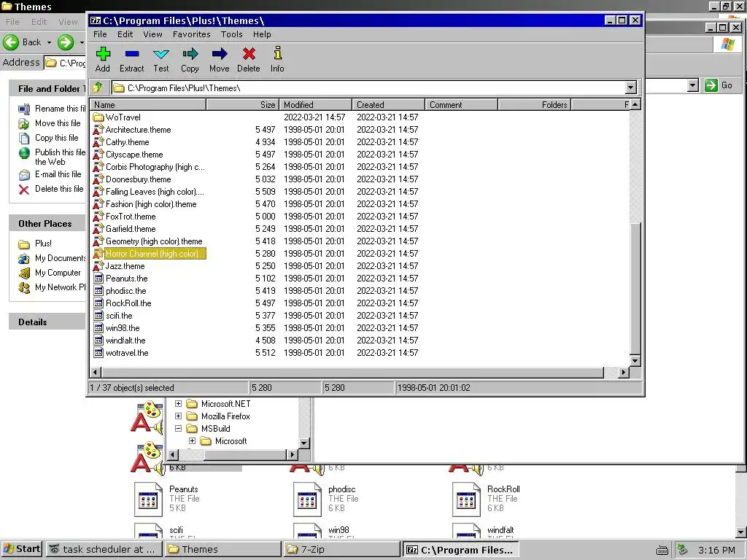The image size is (747, 560).
Task: Open the Favorites menu
Action: pos(192,34)
